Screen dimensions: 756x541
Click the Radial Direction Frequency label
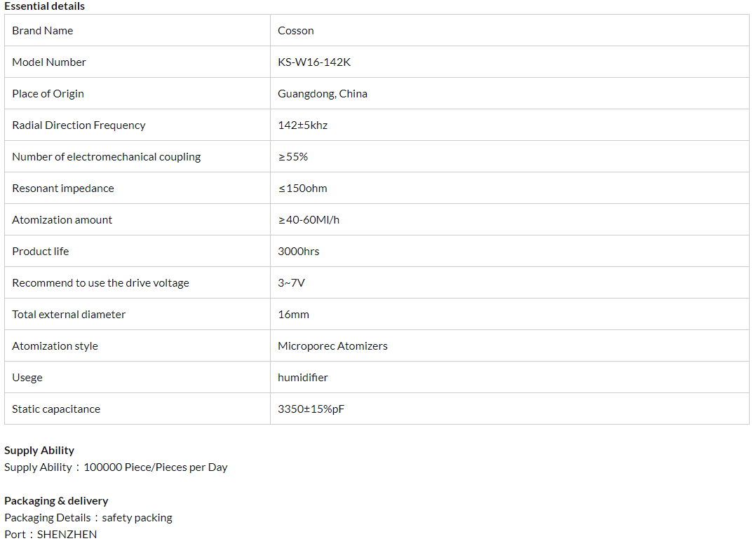(x=79, y=125)
